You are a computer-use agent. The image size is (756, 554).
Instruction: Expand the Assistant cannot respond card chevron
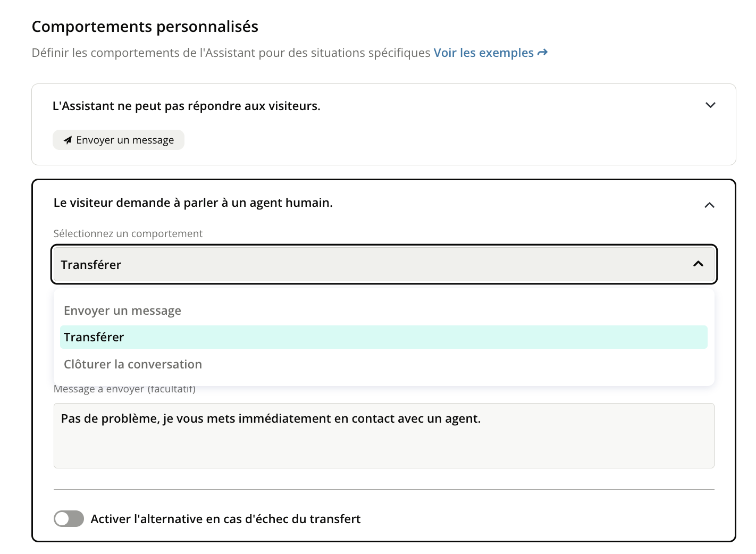click(710, 105)
